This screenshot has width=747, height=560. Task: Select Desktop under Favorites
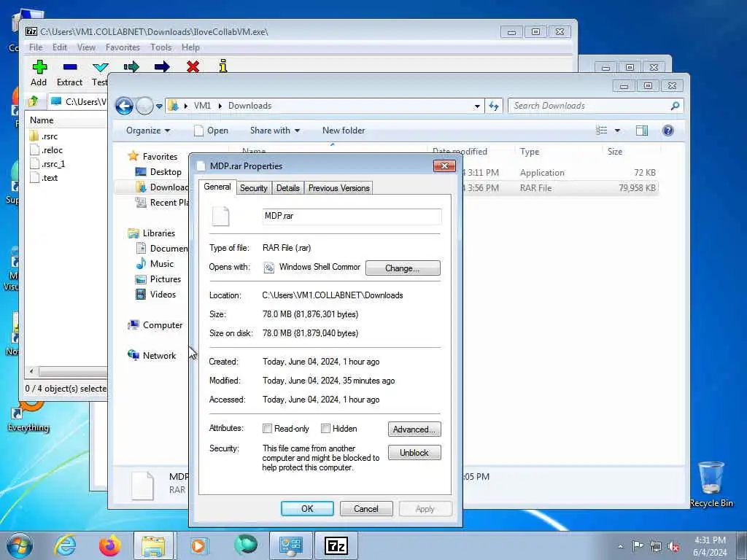[x=158, y=172]
